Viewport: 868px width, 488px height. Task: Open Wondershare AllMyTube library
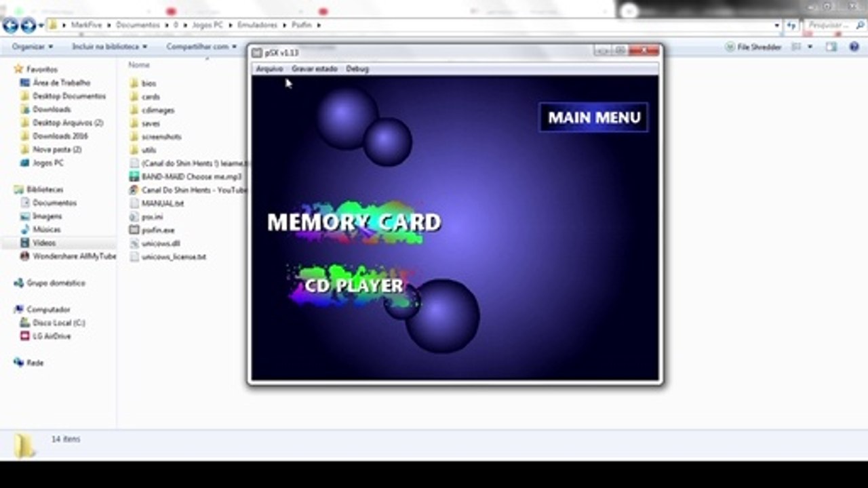[x=74, y=256]
